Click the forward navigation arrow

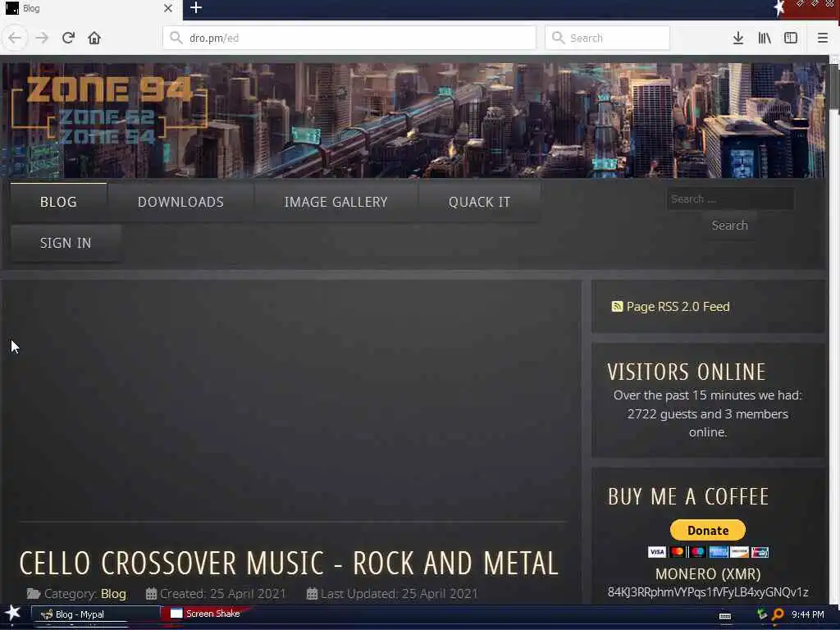(42, 38)
